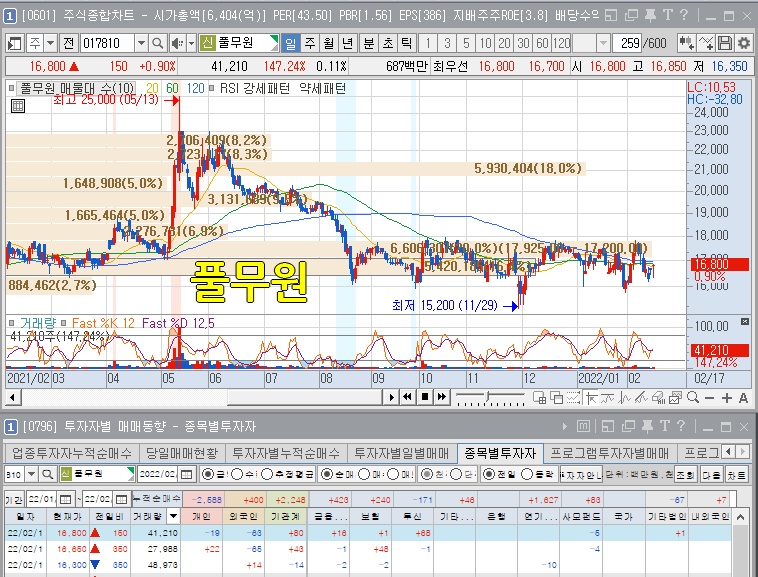Select daily 일 chart period button
This screenshot has width=758, height=577.
[291, 43]
